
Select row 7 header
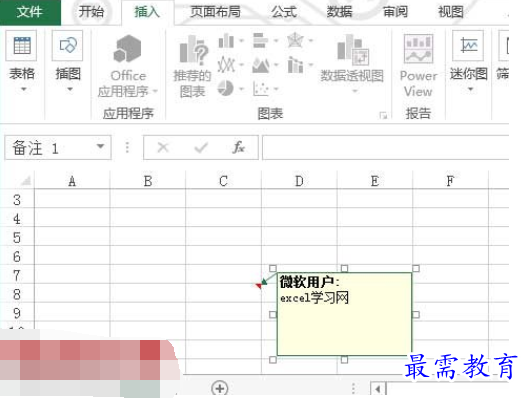(17, 275)
